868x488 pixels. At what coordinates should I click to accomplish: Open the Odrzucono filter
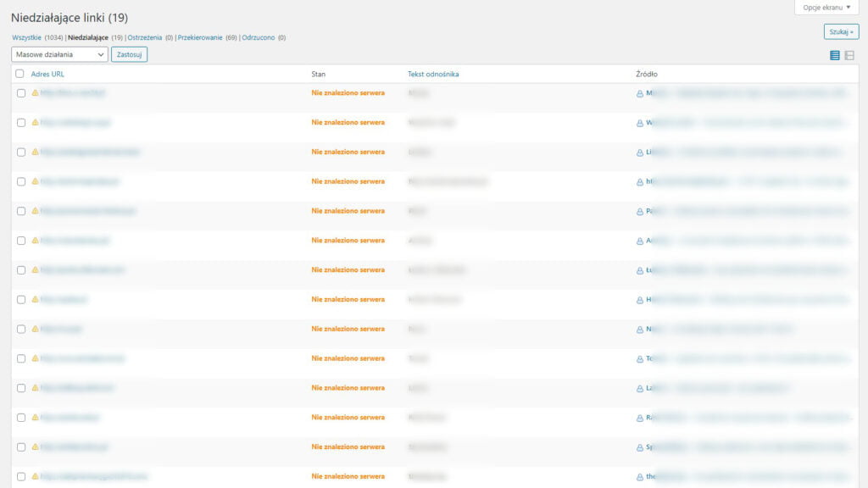(258, 37)
